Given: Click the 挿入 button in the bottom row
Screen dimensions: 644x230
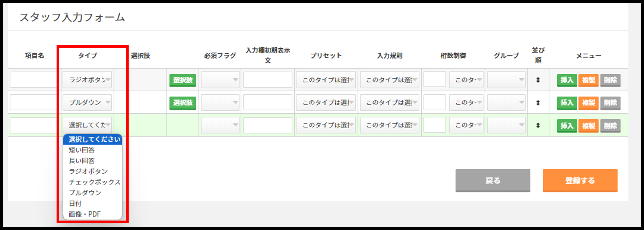Looking at the screenshot, I should pos(567,126).
